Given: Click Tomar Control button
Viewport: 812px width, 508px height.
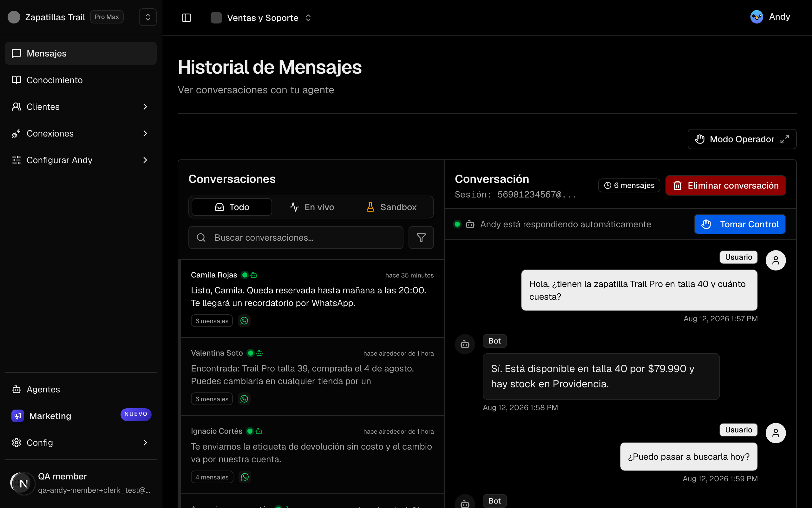Looking at the screenshot, I should click(740, 224).
